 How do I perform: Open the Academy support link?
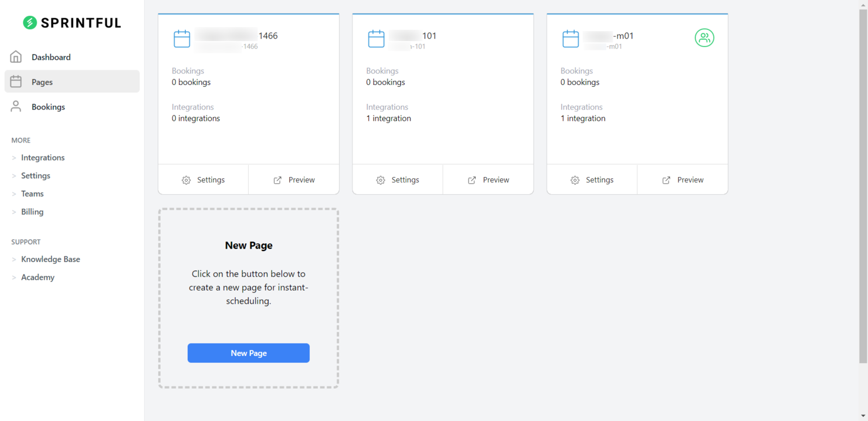38,277
